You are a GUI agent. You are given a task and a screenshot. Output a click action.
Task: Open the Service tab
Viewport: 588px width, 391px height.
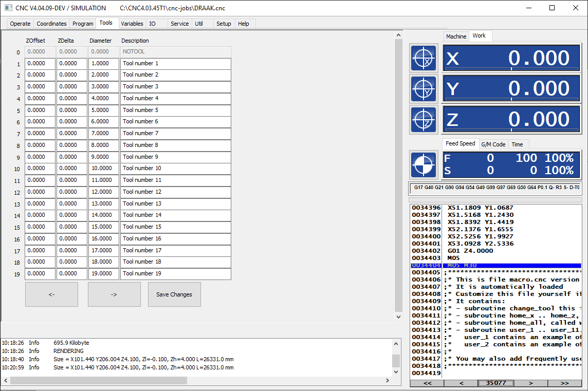click(x=179, y=24)
